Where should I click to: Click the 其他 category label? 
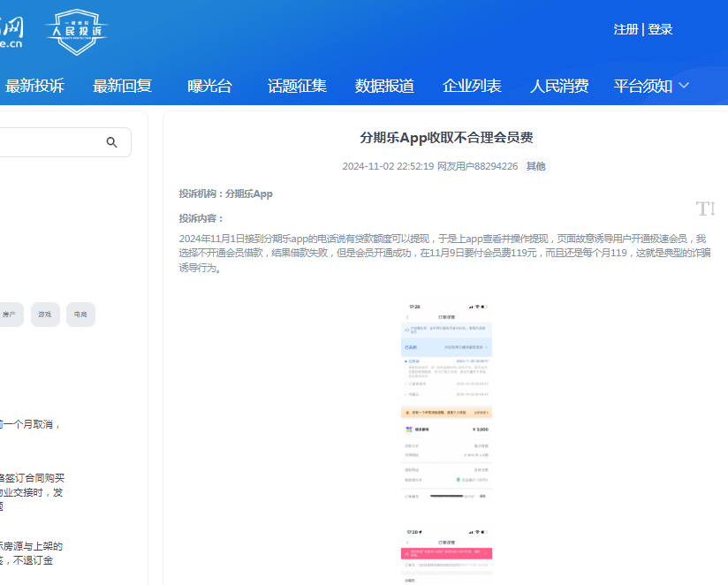535,166
